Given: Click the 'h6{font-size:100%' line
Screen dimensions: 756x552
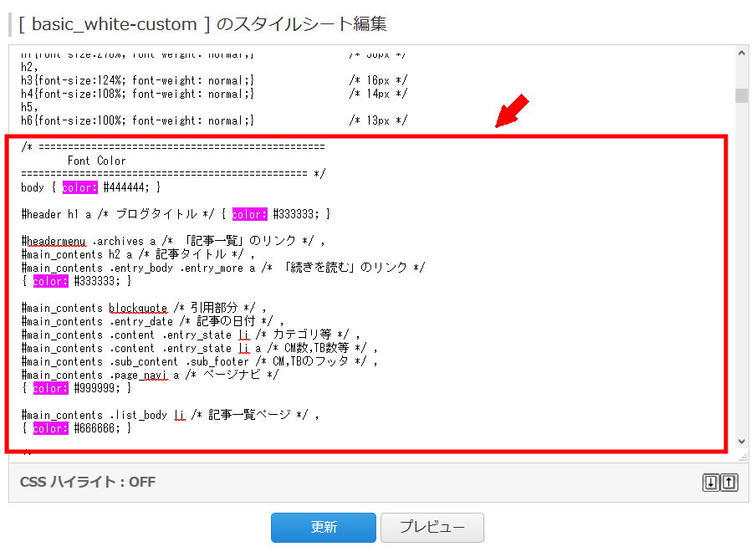Looking at the screenshot, I should tap(214, 120).
